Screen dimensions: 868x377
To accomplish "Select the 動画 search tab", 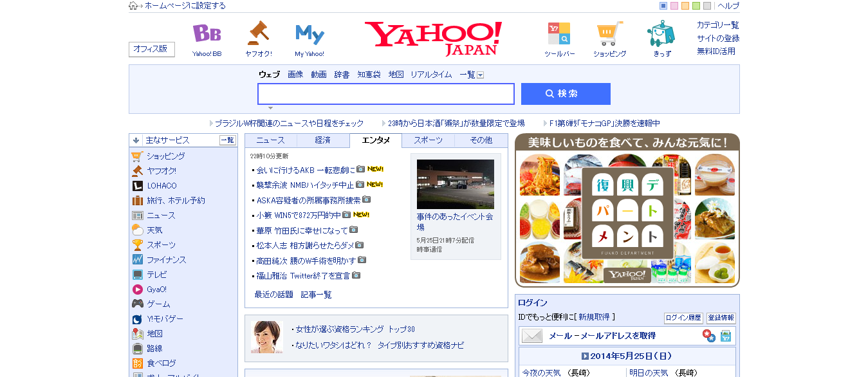I will tap(319, 75).
